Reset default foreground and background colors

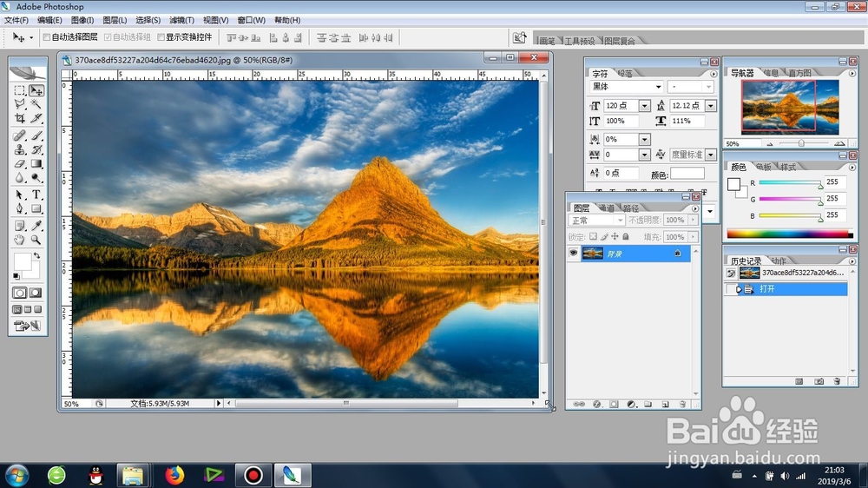[x=16, y=276]
